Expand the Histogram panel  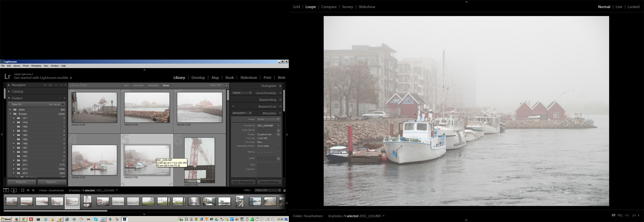tap(280, 86)
